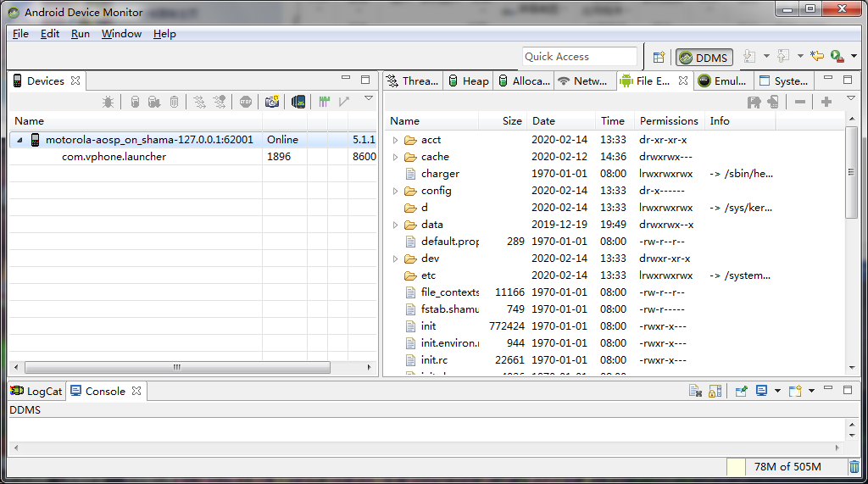Expand the dev folder

coord(395,259)
